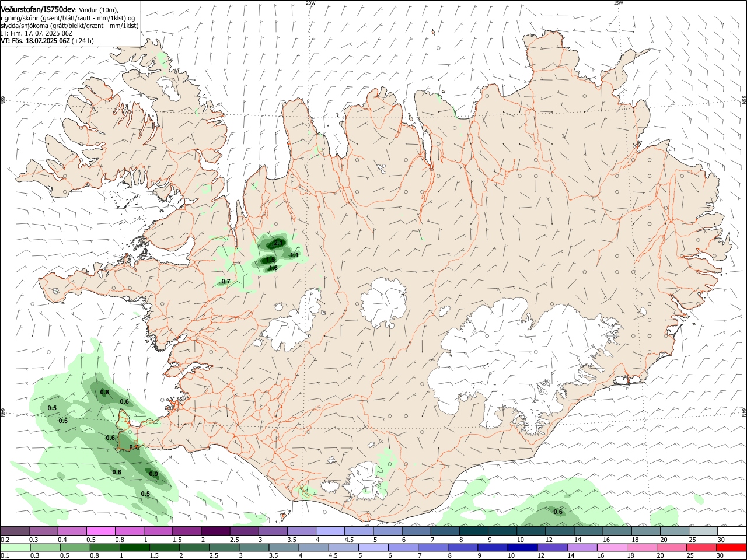747x560 pixels.
Task: Click the dark mauve 0.2–0.3 upper legend swatch
Action: (15, 531)
